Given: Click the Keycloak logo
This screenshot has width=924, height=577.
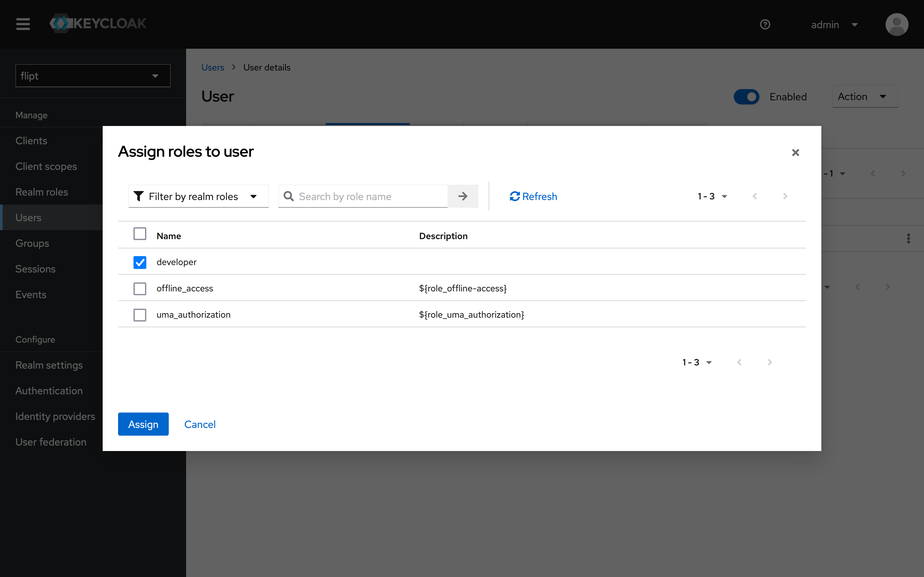Looking at the screenshot, I should (98, 24).
